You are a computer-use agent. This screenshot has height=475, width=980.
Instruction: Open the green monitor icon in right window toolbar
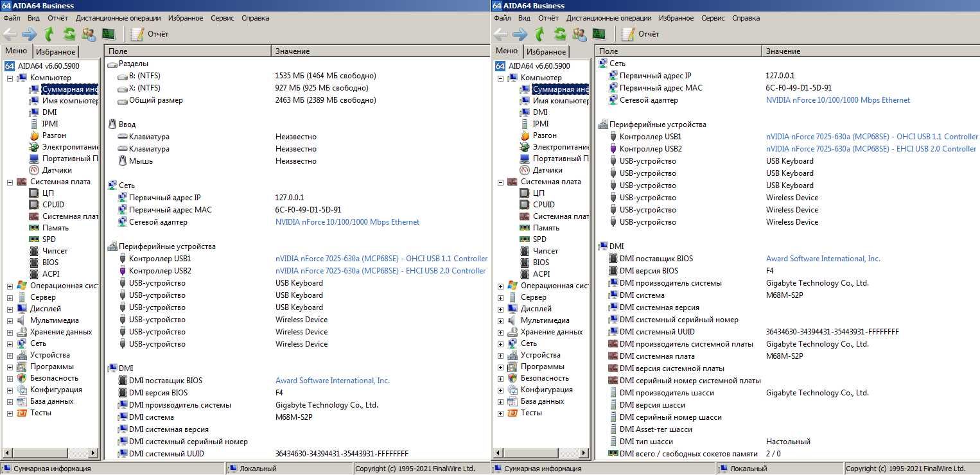[x=599, y=34]
